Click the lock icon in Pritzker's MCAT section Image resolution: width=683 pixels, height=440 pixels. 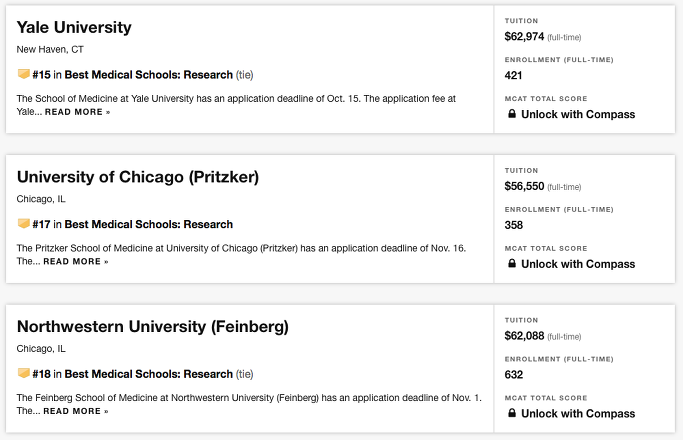(512, 264)
